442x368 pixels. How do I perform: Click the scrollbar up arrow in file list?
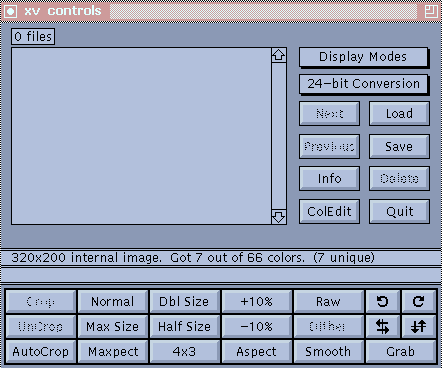[279, 55]
